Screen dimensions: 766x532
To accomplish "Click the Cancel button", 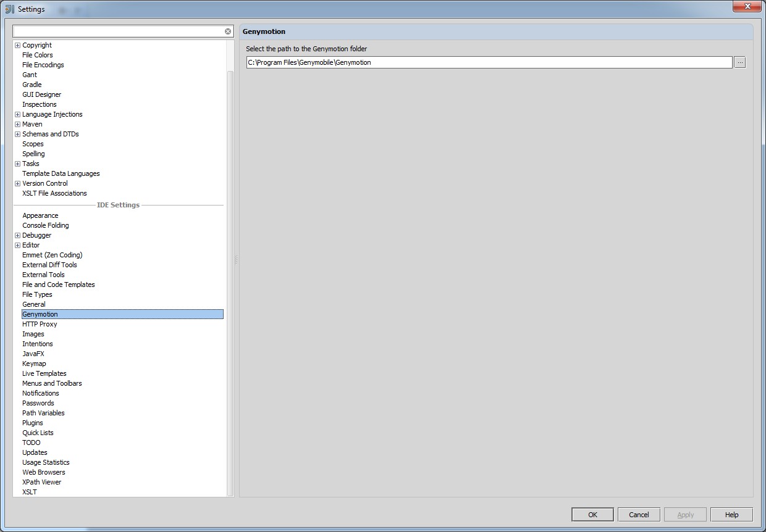I will click(639, 515).
